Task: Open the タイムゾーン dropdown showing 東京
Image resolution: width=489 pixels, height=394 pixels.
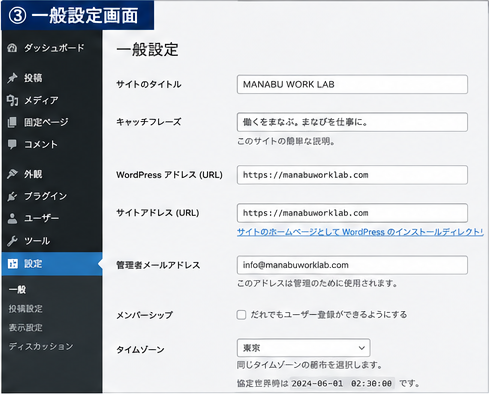Action: click(x=304, y=348)
